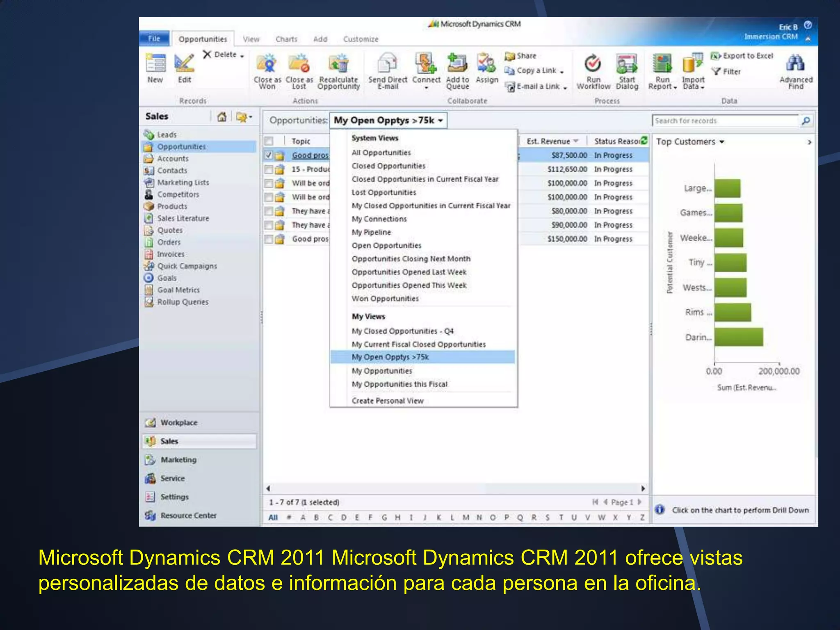This screenshot has height=630, width=840.
Task: Open Advanced Find binoculars
Action: [x=795, y=63]
